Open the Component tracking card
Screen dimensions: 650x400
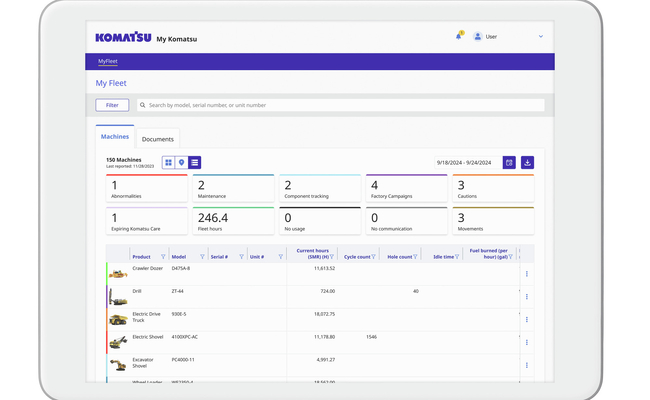coord(320,188)
